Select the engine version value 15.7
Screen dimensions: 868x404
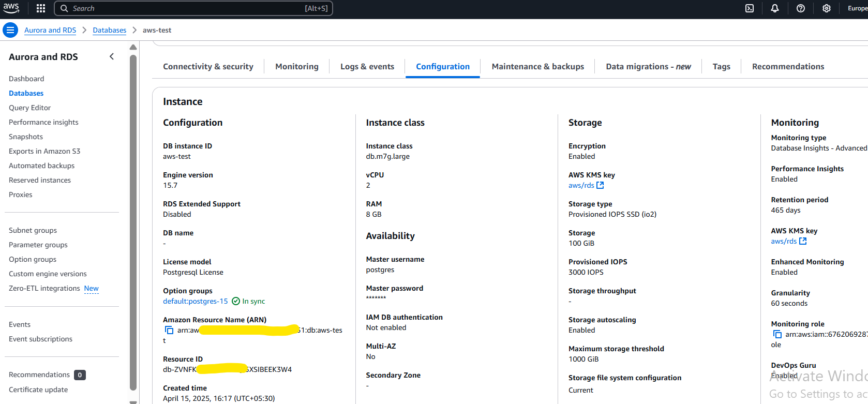click(x=170, y=185)
